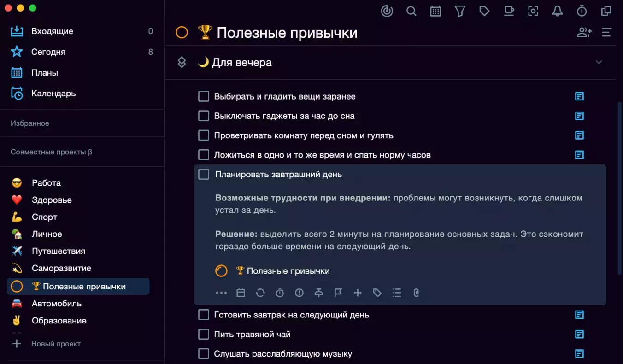Open the stopwatch timer in top toolbar
The width and height of the screenshot is (623, 364).
pyautogui.click(x=582, y=11)
